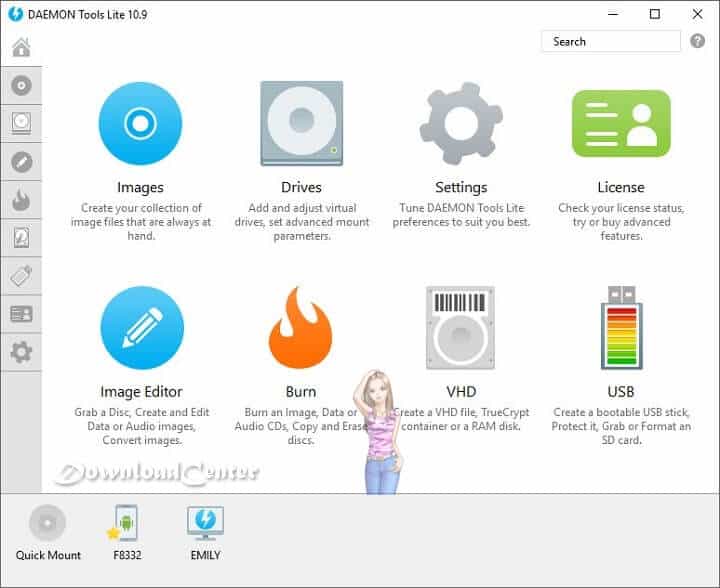
Task: Click "Create your collection of image files" description
Action: pos(141,222)
